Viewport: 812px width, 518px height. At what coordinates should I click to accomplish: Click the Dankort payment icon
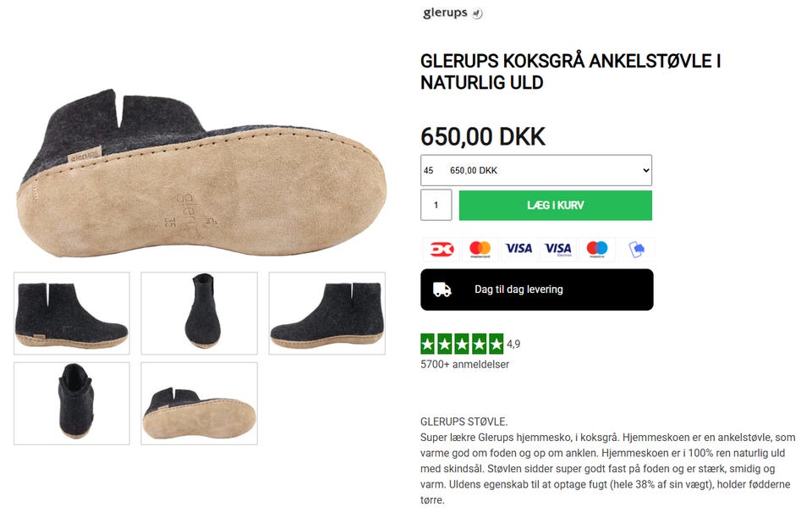[x=442, y=249]
